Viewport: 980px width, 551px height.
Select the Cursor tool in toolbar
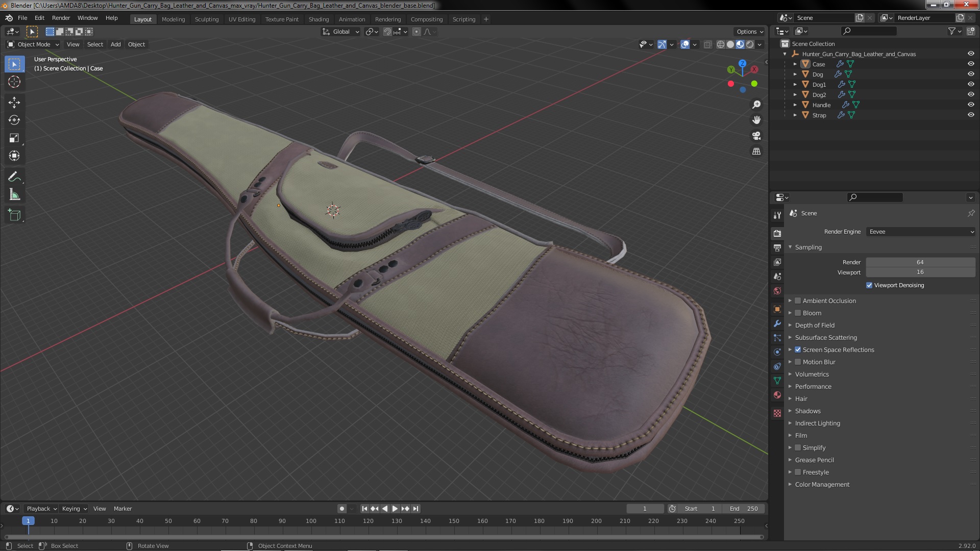click(x=14, y=82)
